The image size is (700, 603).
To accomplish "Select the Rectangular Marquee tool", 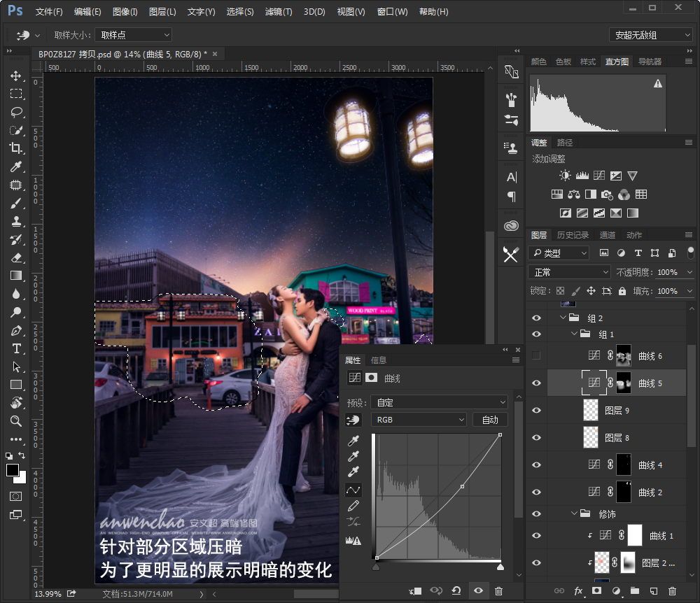I will coord(16,94).
